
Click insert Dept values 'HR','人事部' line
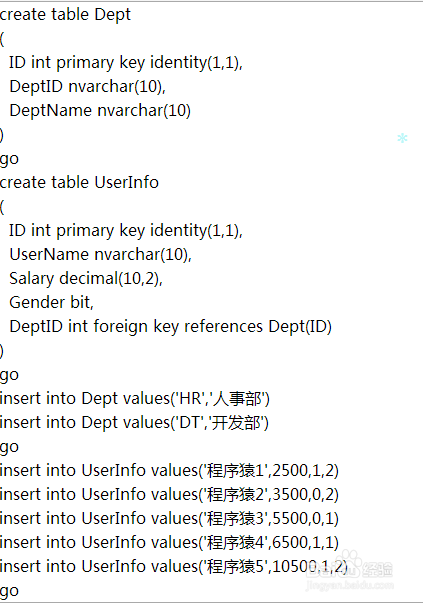(135, 399)
